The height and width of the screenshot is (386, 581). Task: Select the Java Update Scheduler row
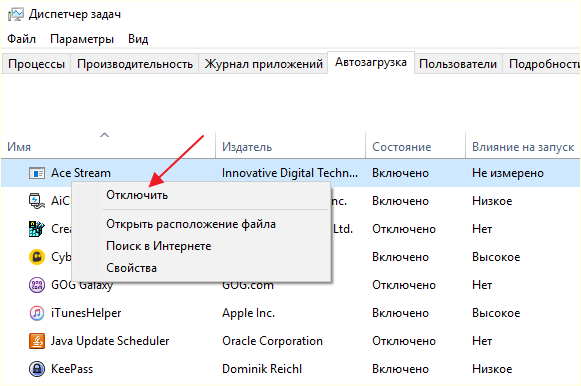click(290, 341)
